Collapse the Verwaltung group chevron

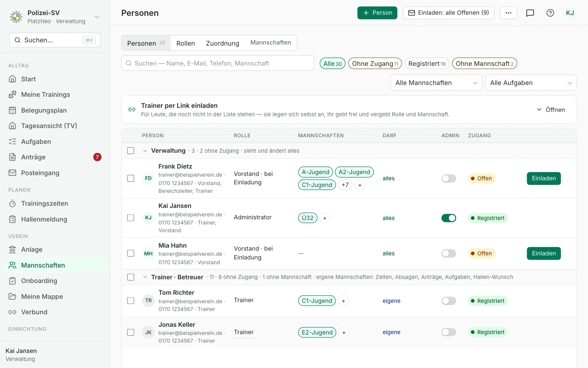[145, 151]
